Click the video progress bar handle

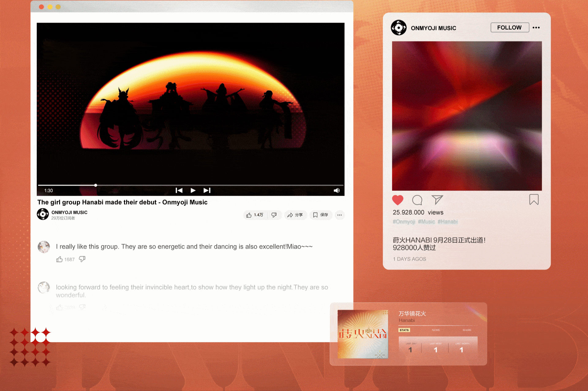pyautogui.click(x=96, y=185)
